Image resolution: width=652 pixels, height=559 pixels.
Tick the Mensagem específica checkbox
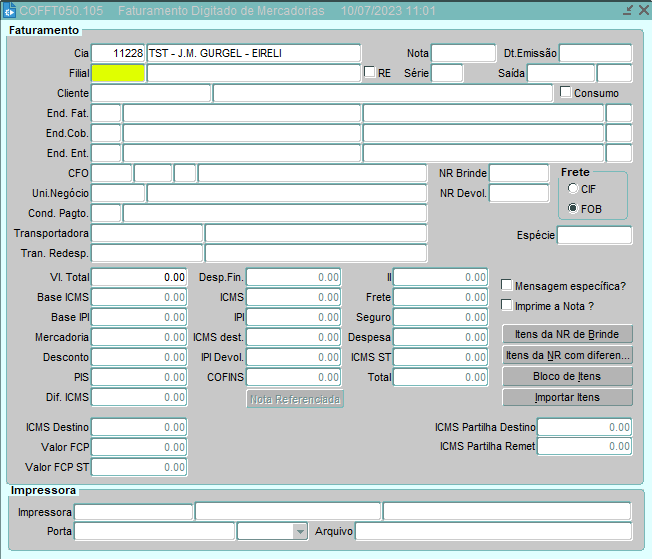(x=507, y=285)
